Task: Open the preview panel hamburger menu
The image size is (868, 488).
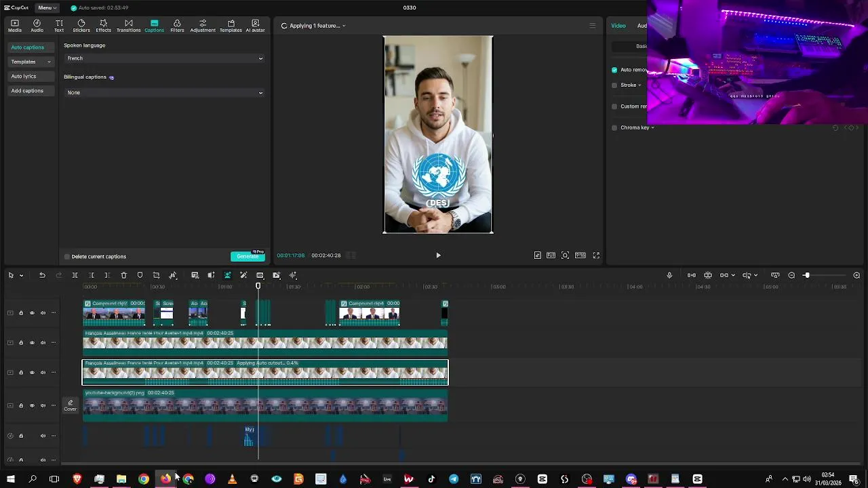Action: 592,26
